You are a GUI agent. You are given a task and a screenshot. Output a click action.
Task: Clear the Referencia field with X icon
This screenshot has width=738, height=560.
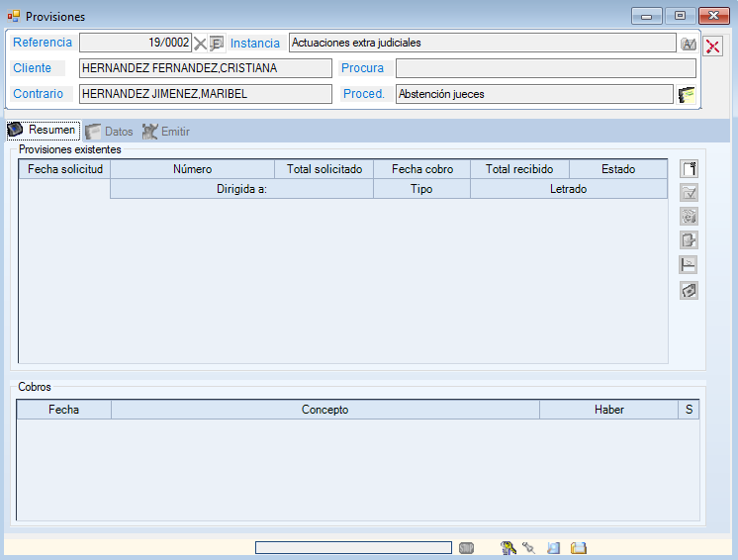click(201, 44)
